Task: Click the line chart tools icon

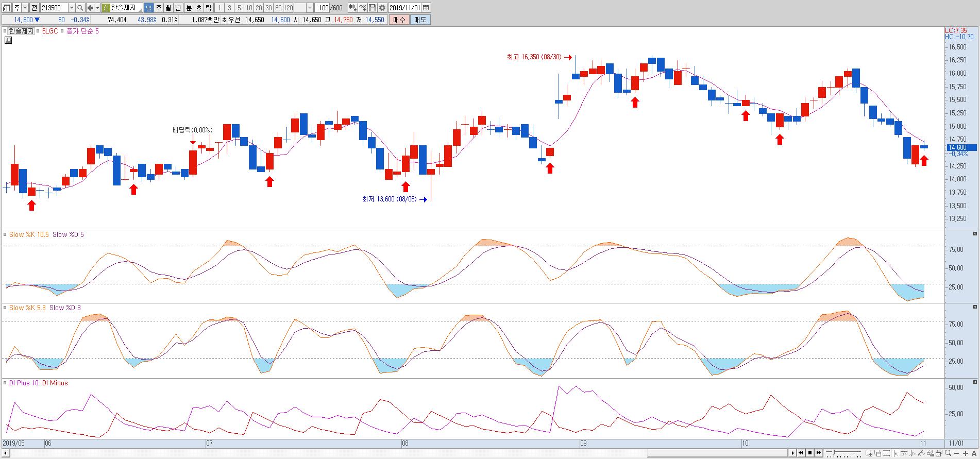Action: (363, 8)
